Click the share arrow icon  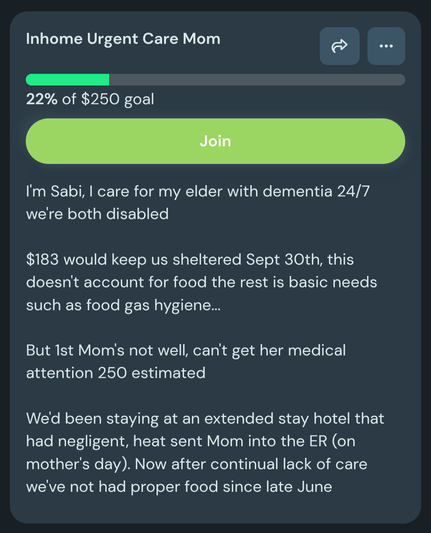coord(340,46)
